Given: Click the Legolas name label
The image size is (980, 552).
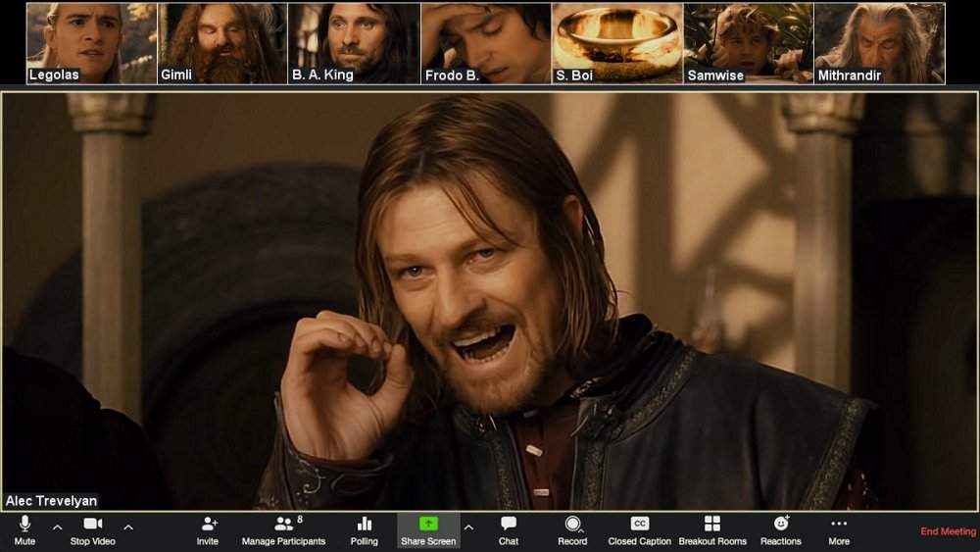Looking at the screenshot, I should coord(54,75).
